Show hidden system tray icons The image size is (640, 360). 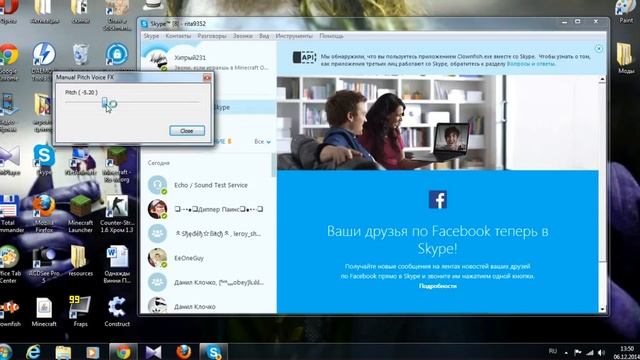tap(566, 352)
